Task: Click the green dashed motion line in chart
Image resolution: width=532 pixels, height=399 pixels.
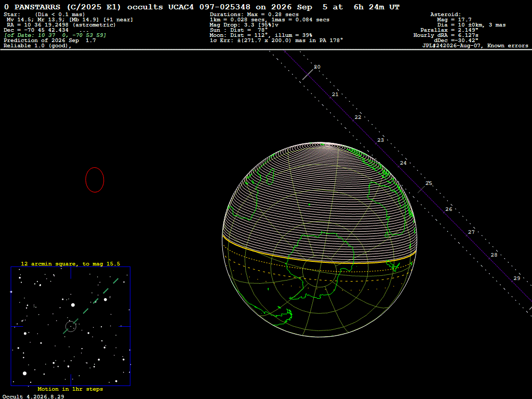Action: point(90,306)
